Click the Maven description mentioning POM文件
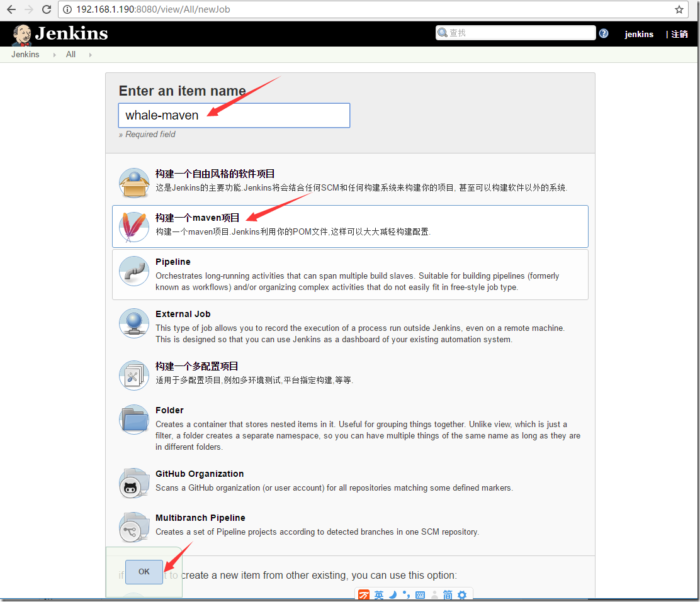Screen dimensions: 700x602 [x=293, y=231]
